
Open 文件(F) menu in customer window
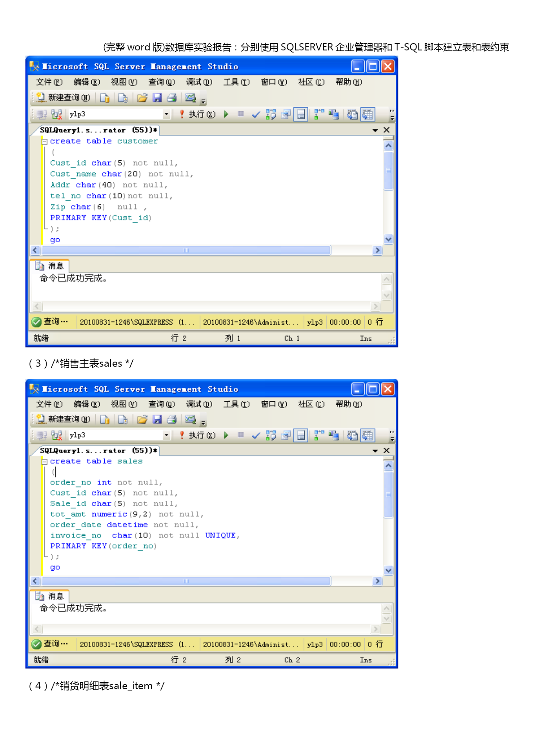click(49, 82)
